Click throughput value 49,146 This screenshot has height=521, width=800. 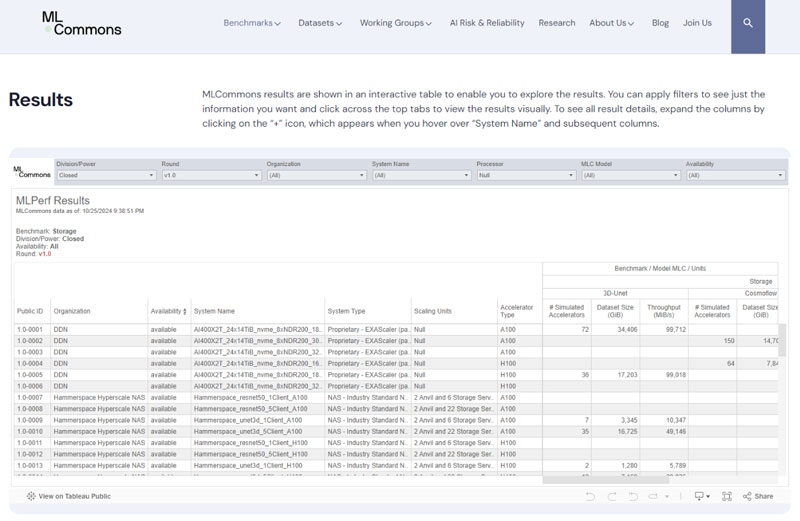coord(676,432)
